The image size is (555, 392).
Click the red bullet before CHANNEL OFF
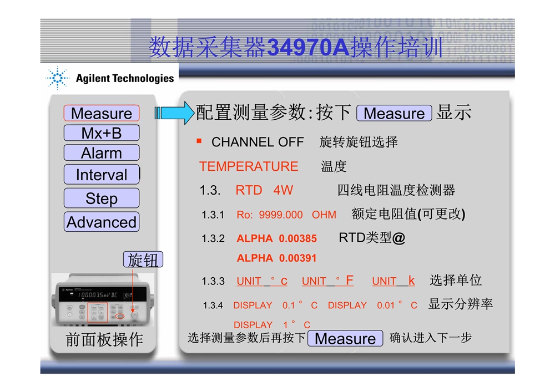click(199, 142)
